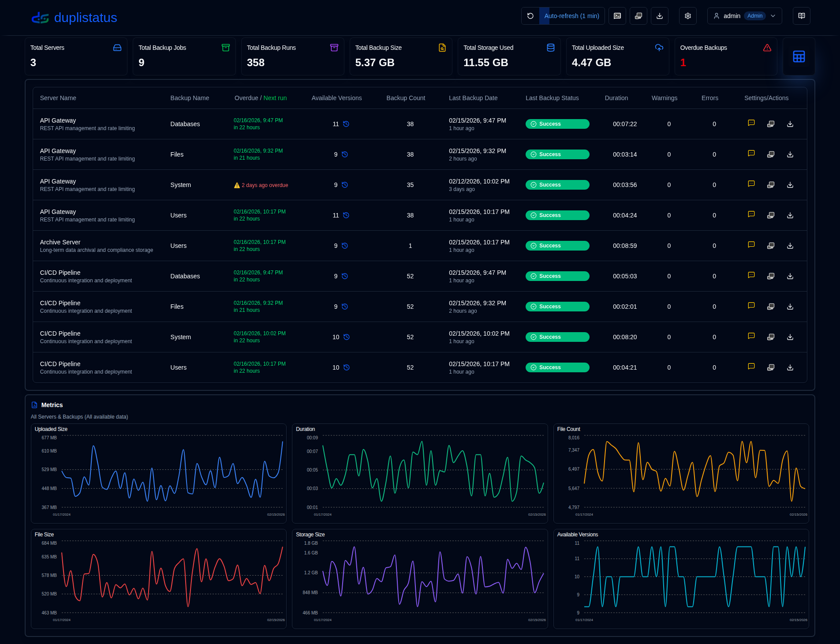Select the settings gear icon
The height and width of the screenshot is (644, 840).
(687, 16)
